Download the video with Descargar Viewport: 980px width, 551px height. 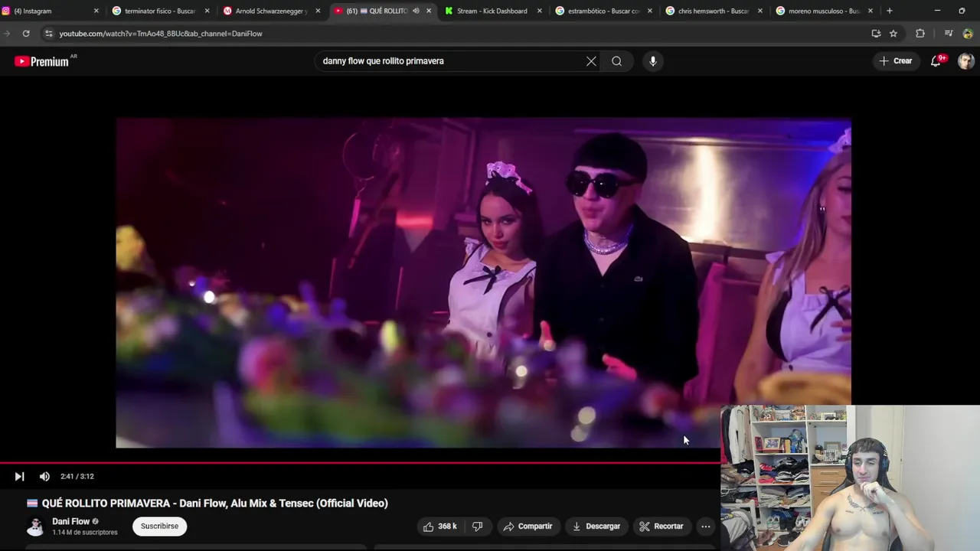596,526
